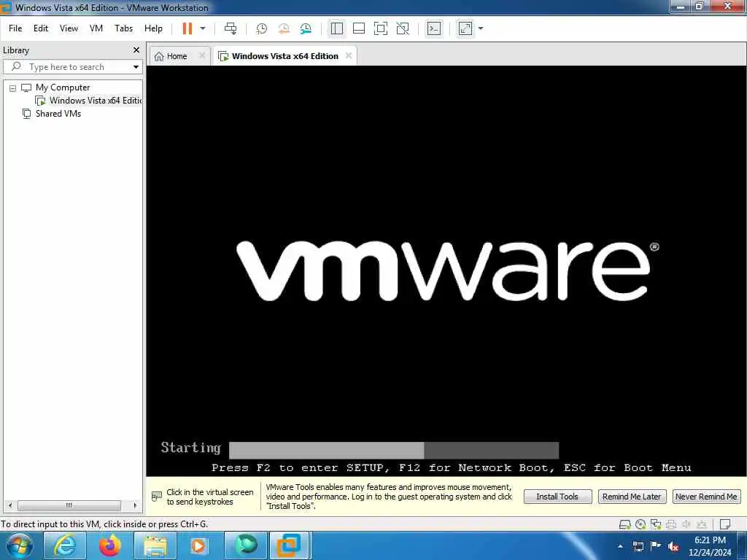Click the Remind Me Later button
747x560 pixels.
(631, 497)
